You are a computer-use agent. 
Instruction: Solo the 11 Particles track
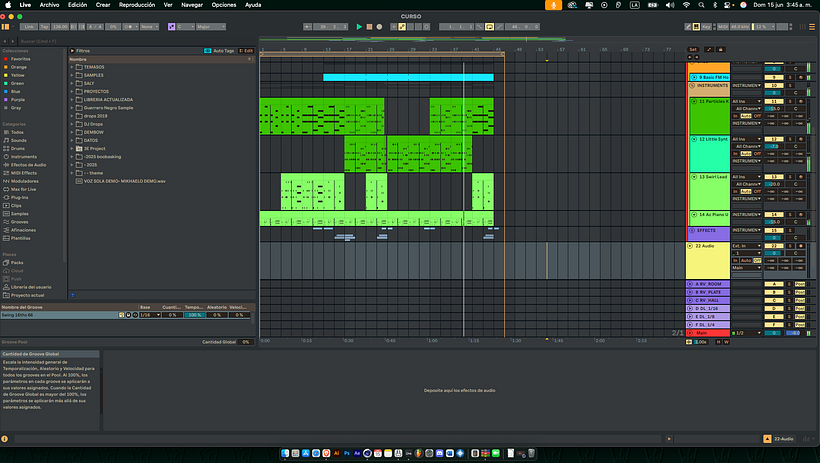coord(790,101)
